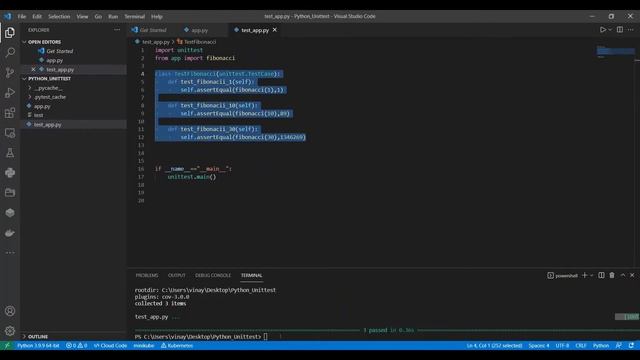The height and width of the screenshot is (360, 640).
Task: Click the Python language mode indicator
Action: coord(601,345)
